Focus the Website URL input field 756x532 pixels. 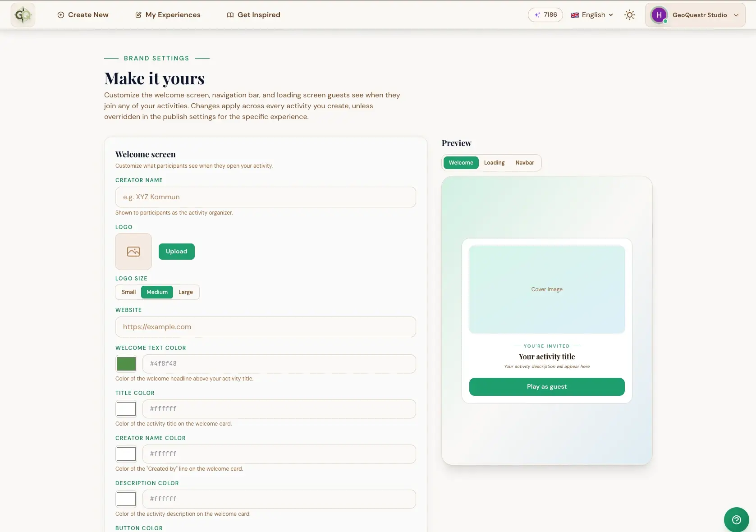[x=266, y=327]
